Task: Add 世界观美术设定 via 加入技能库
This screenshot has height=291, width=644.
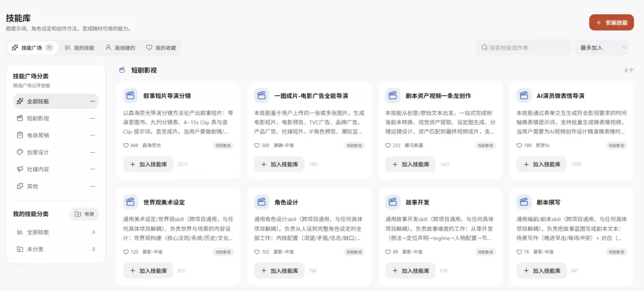Action: tap(148, 271)
